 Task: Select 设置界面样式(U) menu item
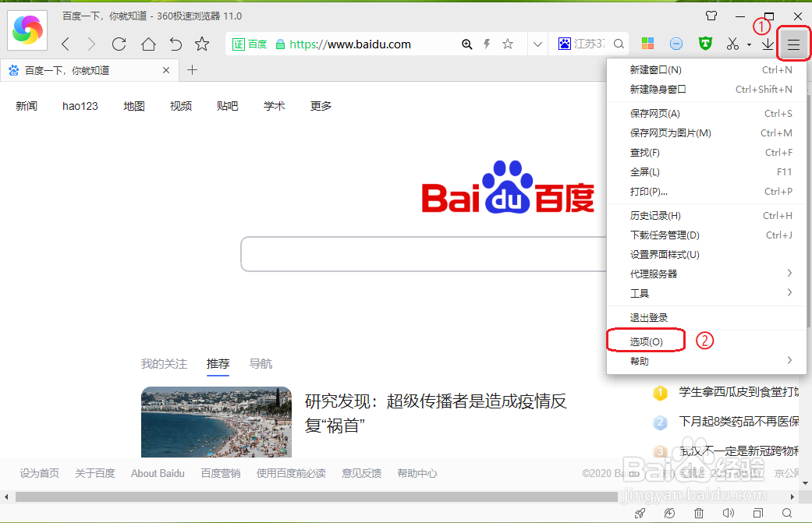pos(707,255)
